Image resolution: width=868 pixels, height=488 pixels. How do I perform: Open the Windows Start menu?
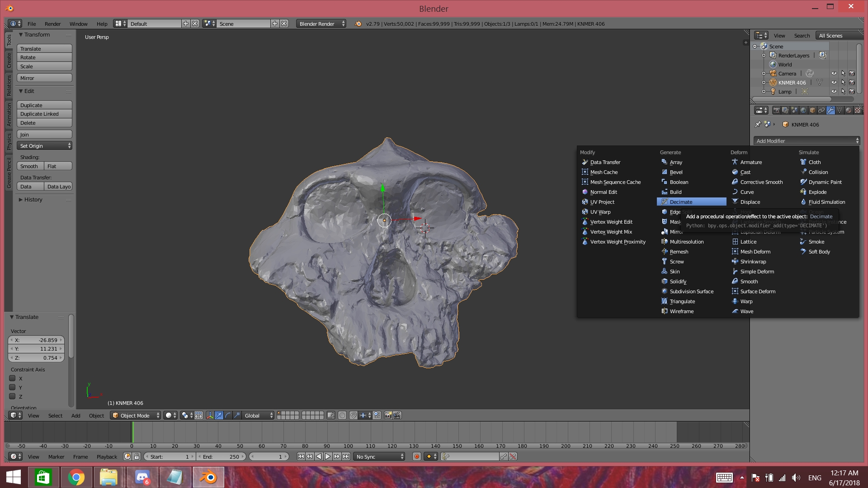[14, 477]
